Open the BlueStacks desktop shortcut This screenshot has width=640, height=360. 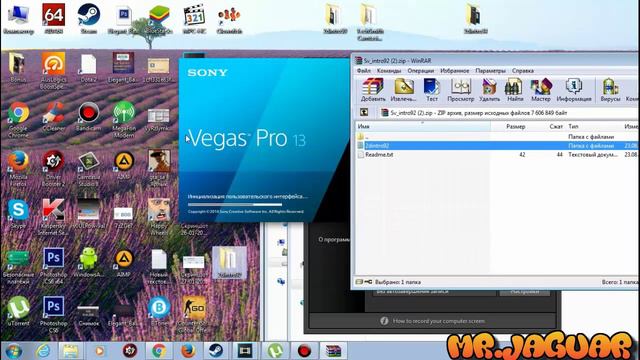[x=159, y=19]
